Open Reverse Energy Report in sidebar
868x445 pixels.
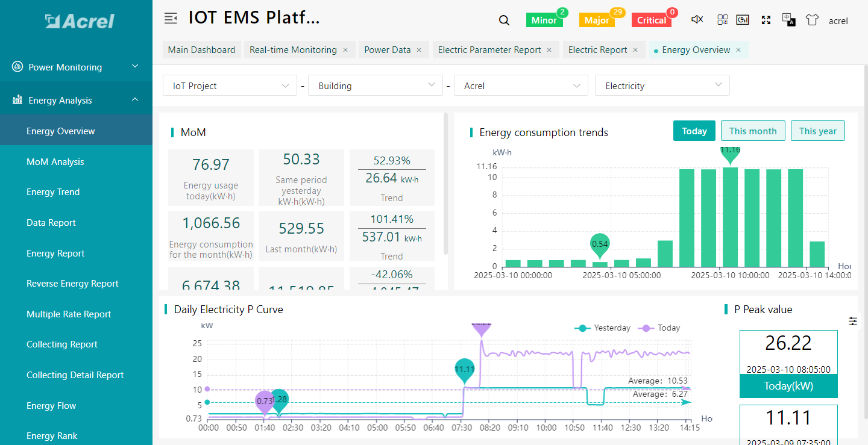(x=76, y=283)
